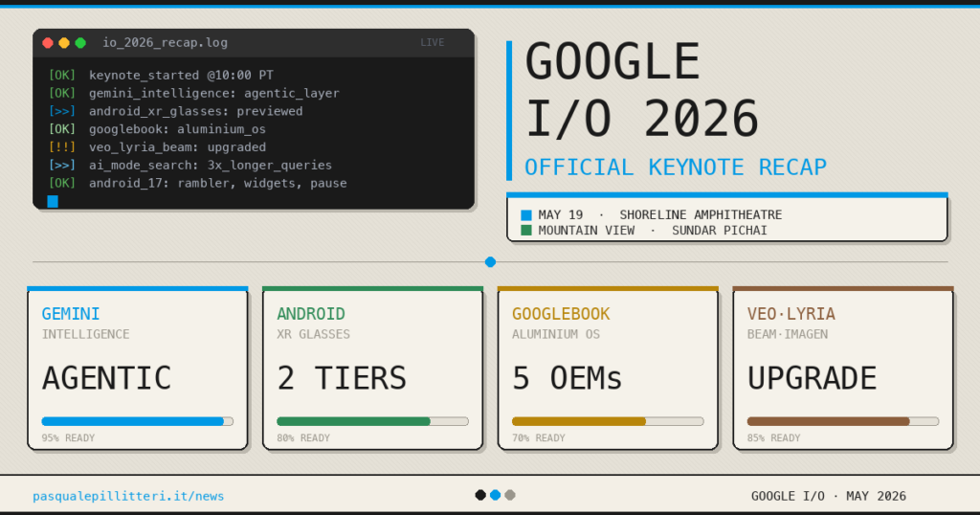This screenshot has width=980, height=515.
Task: Click the UPGRADE value in Veo·Lyria card
Action: [x=812, y=379]
